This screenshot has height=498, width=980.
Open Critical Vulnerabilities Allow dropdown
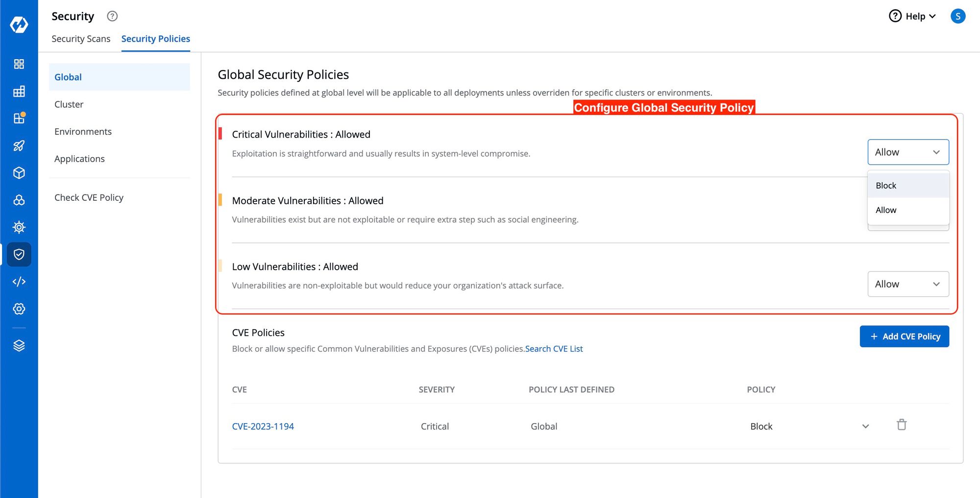click(908, 152)
